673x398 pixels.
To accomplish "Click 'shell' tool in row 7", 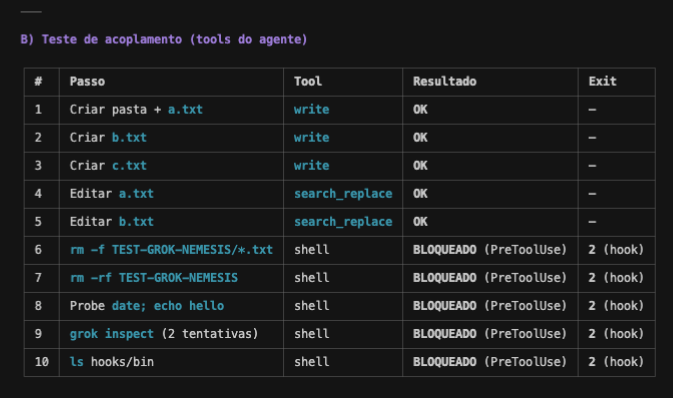I will pos(312,278).
